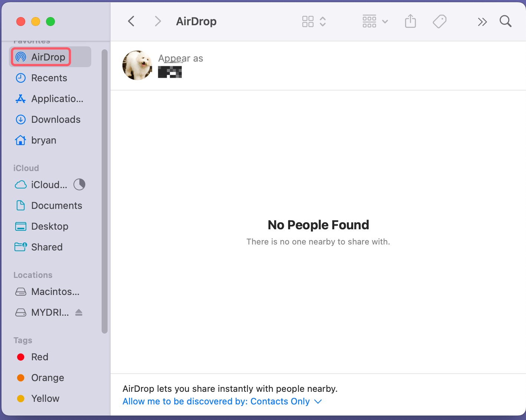Expand the view options chevron
The height and width of the screenshot is (420, 526).
point(323,21)
